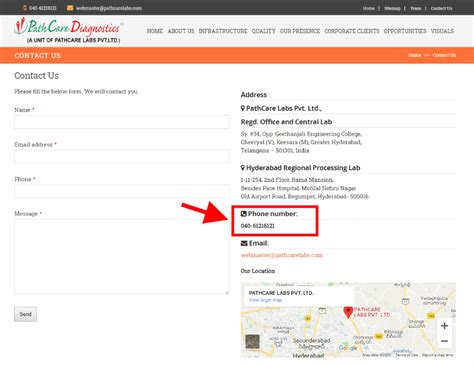The height and width of the screenshot is (366, 474).
Task: Click the phone icon in top bar
Action: click(25, 8)
